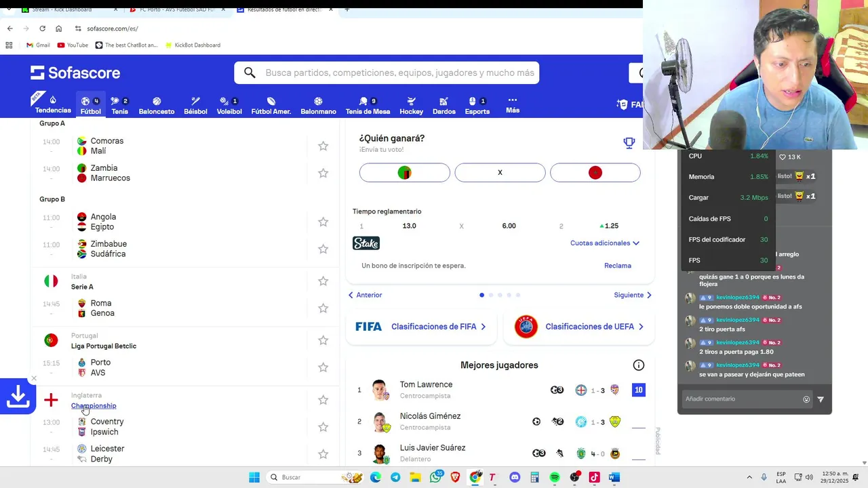Image resolution: width=868 pixels, height=488 pixels.
Task: Focus the Sofascore search field
Action: tap(387, 73)
